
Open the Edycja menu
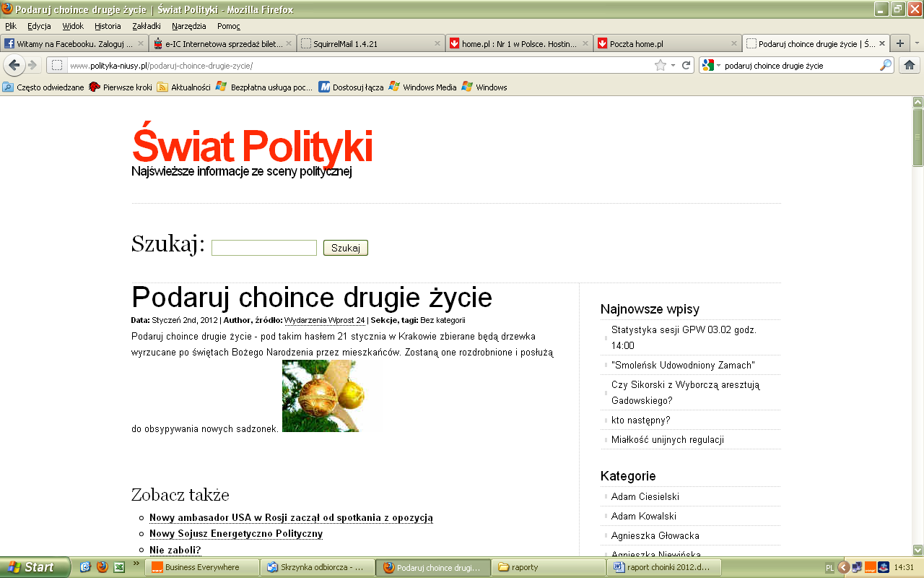(x=39, y=26)
